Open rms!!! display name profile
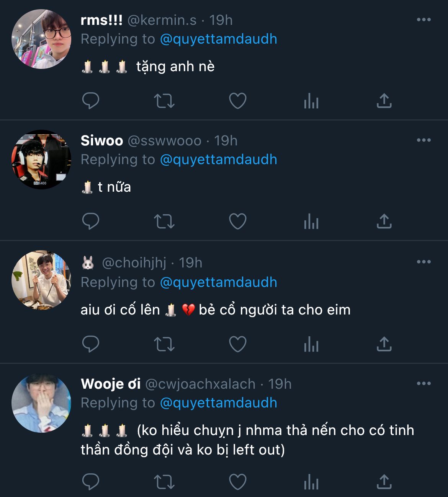This screenshot has height=497, width=448. click(101, 20)
